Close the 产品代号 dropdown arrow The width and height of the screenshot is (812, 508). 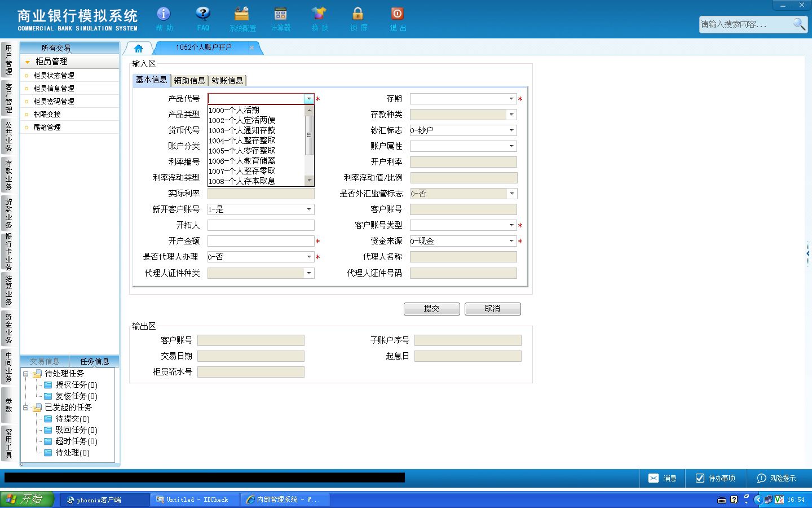pos(309,99)
